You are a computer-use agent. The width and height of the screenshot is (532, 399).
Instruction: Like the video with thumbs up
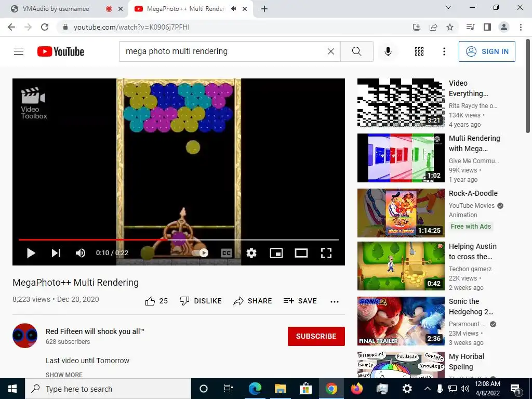[x=156, y=301]
